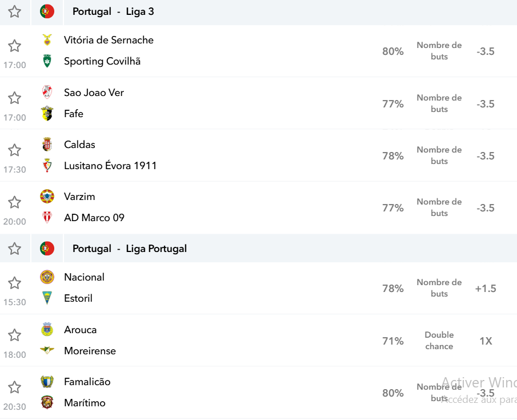
Task: Click the Arouca club crest
Action: pos(47,329)
